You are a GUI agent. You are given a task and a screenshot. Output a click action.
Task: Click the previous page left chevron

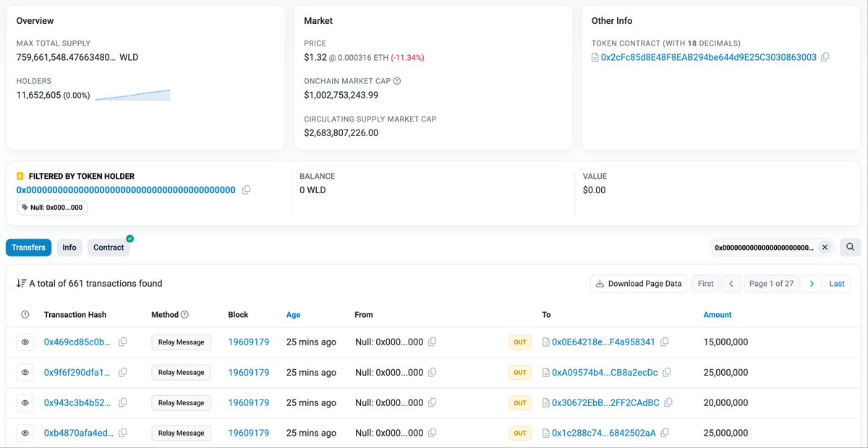coord(731,284)
